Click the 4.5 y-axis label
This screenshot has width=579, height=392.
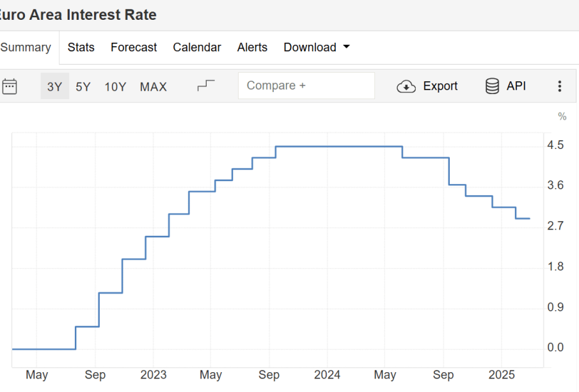coord(555,145)
